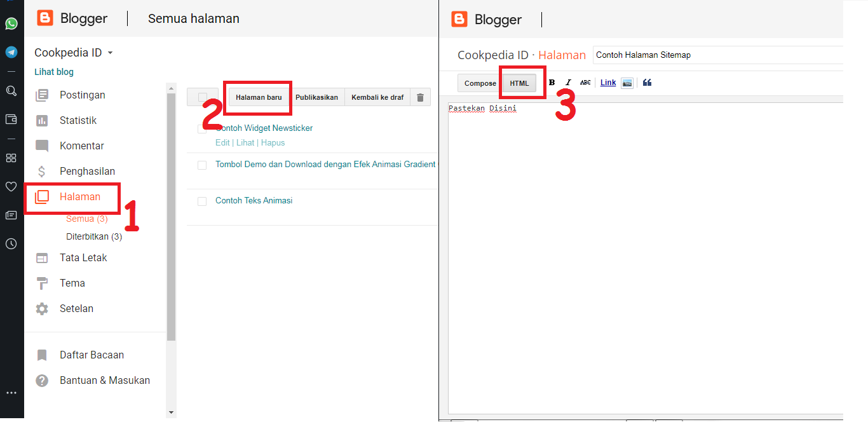
Task: Open the news icon in sidebar
Action: click(x=11, y=215)
